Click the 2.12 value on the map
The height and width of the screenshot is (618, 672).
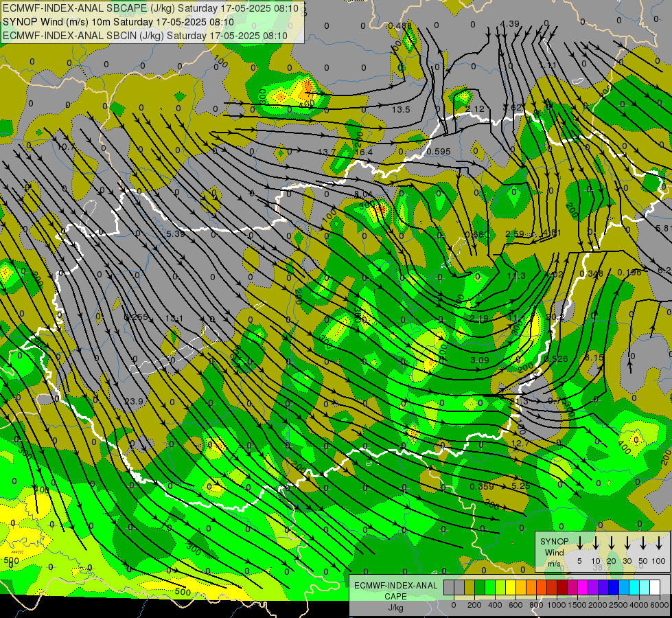pyautogui.click(x=475, y=109)
